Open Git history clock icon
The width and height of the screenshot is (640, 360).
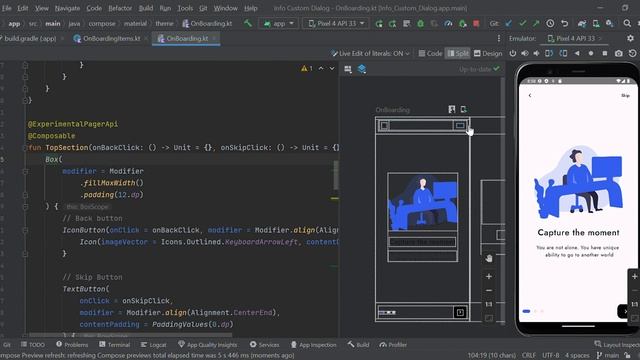550,24
